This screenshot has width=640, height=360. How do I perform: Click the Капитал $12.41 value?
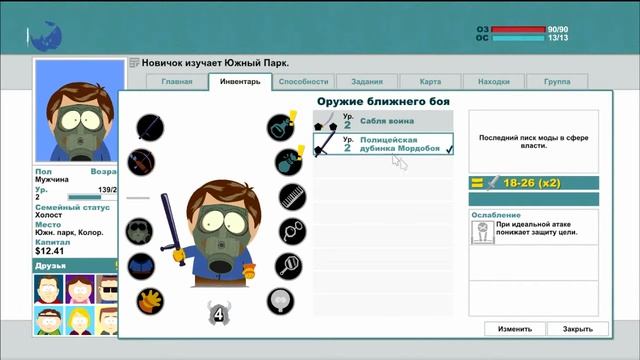[x=49, y=251]
